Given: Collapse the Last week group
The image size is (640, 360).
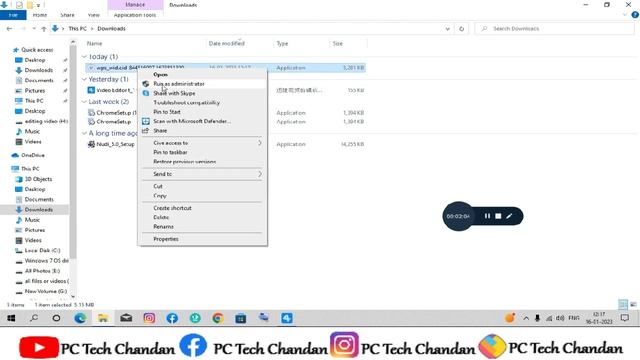Looking at the screenshot, I should [84, 102].
